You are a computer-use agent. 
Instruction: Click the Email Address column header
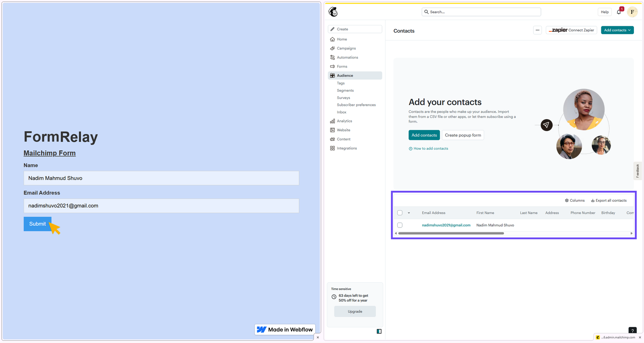(x=433, y=213)
